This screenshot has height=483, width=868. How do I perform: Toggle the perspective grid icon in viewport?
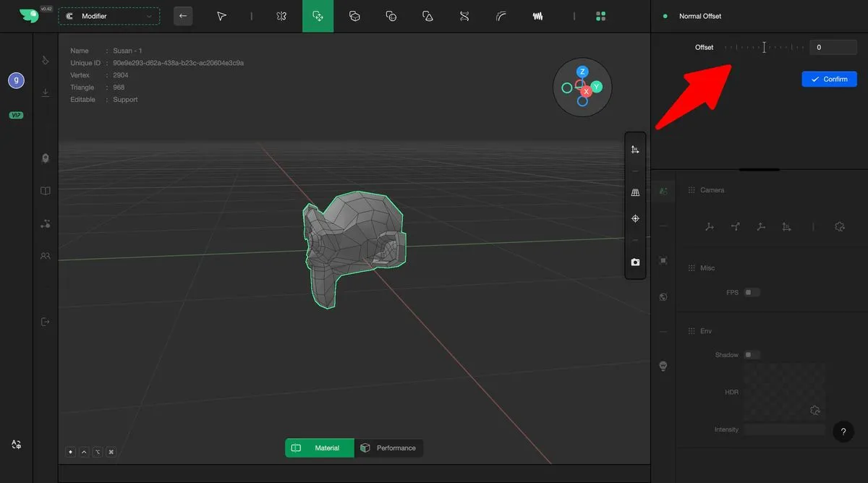point(635,193)
